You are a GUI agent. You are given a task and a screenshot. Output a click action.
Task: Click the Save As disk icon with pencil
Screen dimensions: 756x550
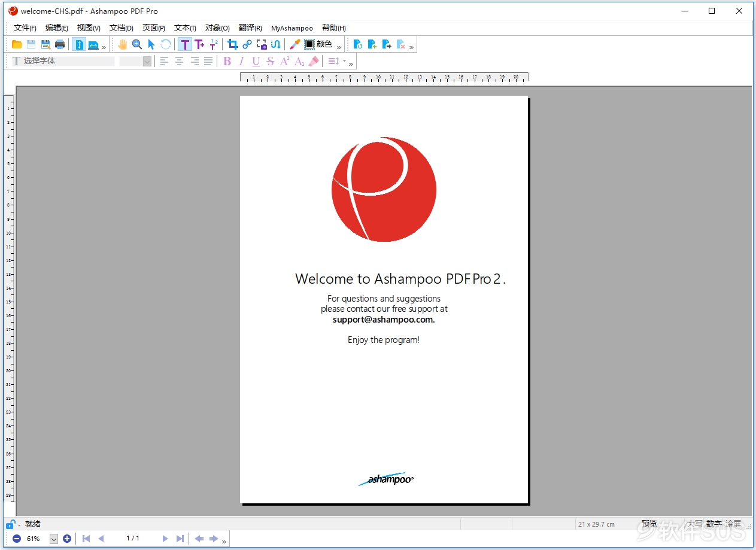45,44
